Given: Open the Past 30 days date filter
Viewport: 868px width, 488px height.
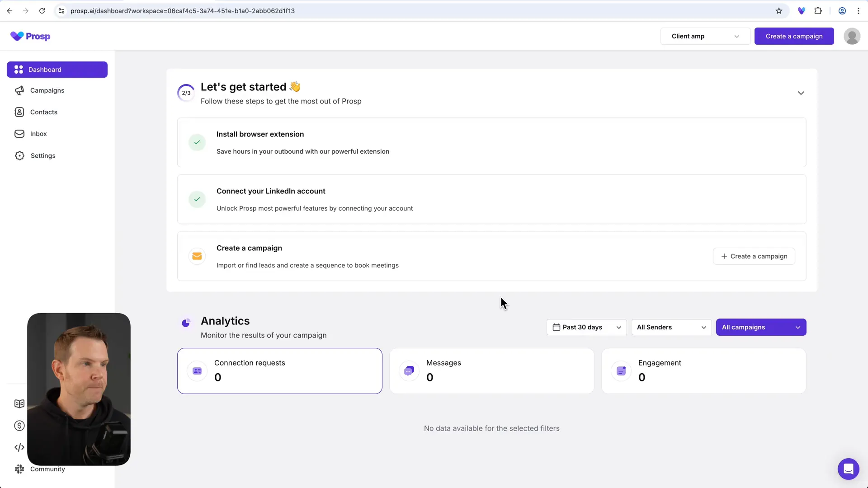Looking at the screenshot, I should (586, 327).
